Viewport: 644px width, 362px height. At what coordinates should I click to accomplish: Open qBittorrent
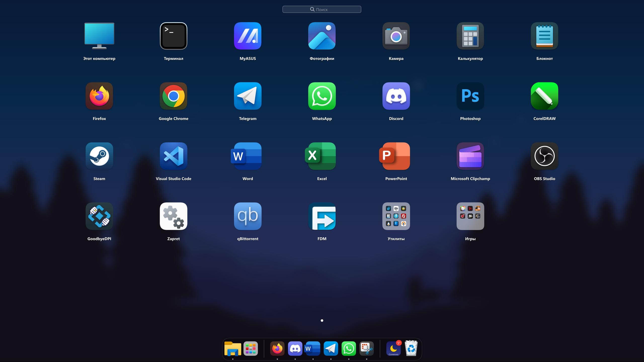click(x=248, y=216)
